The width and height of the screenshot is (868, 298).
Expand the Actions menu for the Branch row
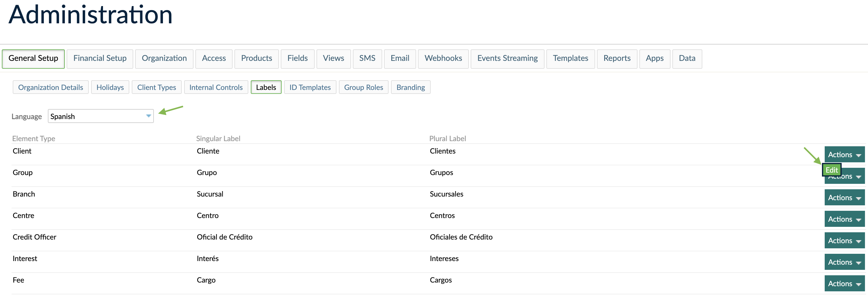pyautogui.click(x=844, y=197)
